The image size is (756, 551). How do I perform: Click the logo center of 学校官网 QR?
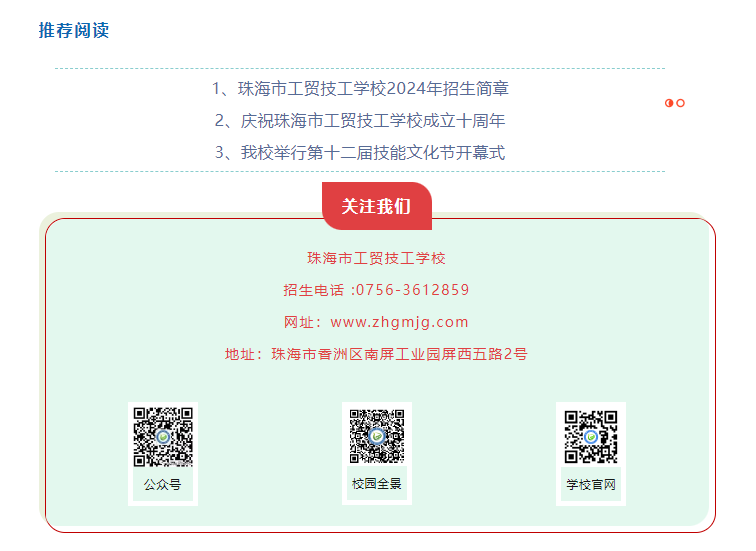pos(591,437)
